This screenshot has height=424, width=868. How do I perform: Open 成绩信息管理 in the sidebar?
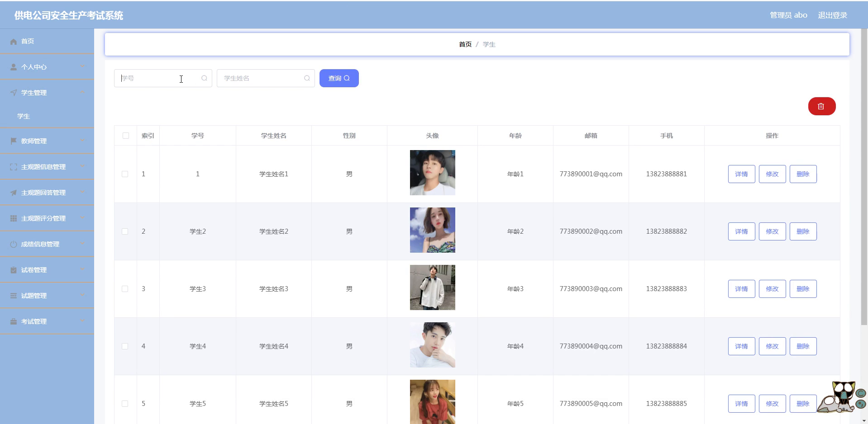coord(47,244)
